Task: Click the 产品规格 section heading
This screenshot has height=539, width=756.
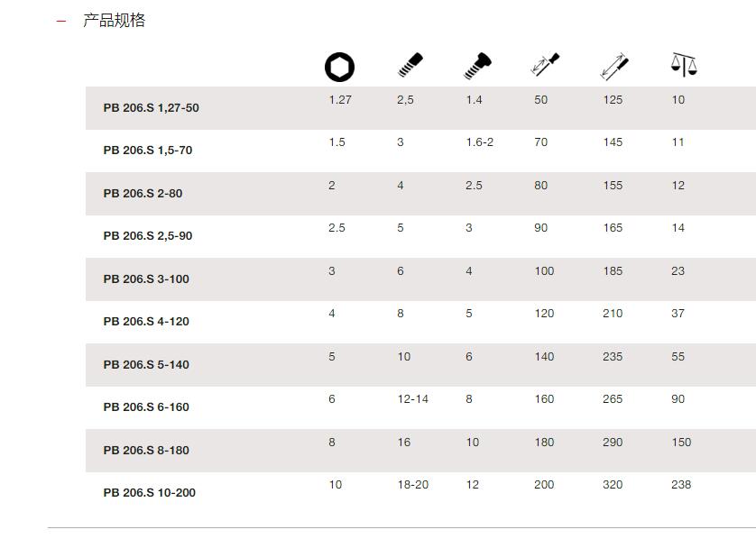Action: pos(114,20)
